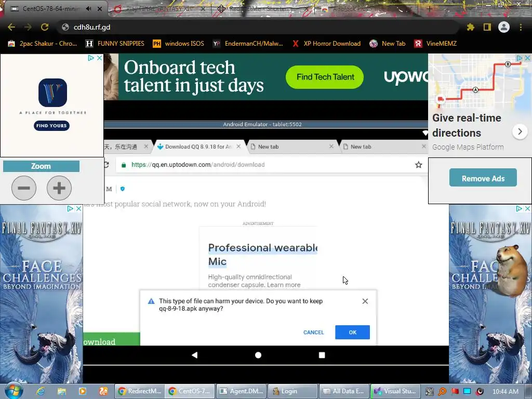Viewport: 532px width, 399px height.
Task: Tap the Android back navigation button
Action: (194, 355)
